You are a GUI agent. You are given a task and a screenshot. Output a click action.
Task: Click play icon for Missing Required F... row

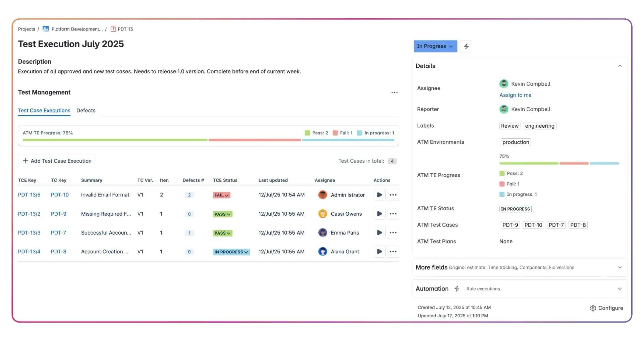(x=379, y=214)
